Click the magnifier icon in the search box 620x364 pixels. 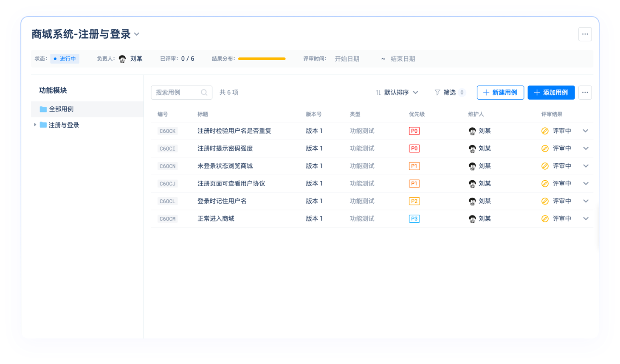[x=204, y=92]
